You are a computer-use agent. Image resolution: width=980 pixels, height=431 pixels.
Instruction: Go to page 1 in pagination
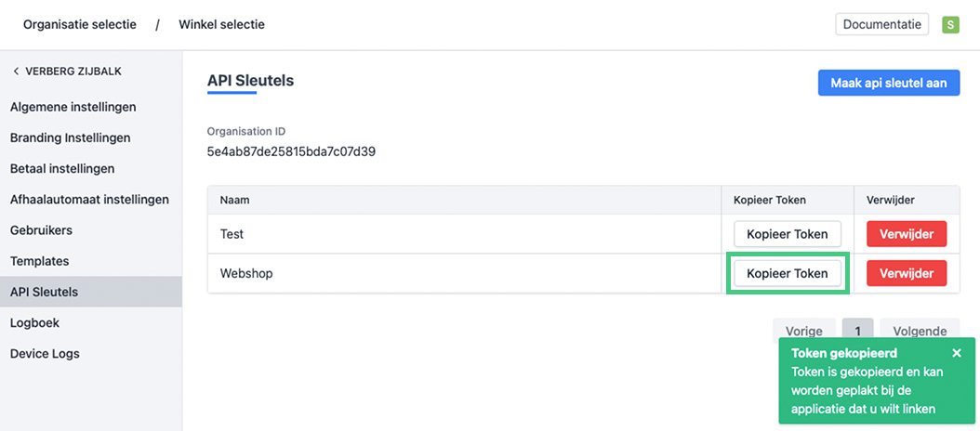click(857, 331)
